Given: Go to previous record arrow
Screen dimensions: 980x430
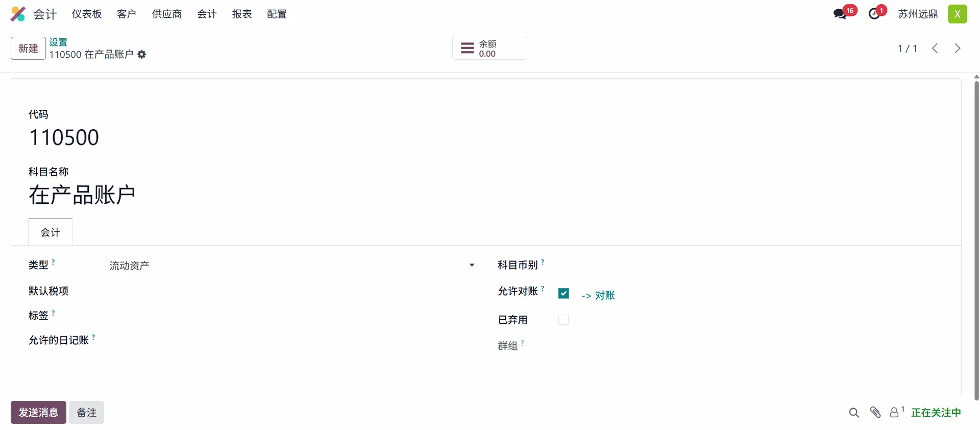Looking at the screenshot, I should point(935,49).
